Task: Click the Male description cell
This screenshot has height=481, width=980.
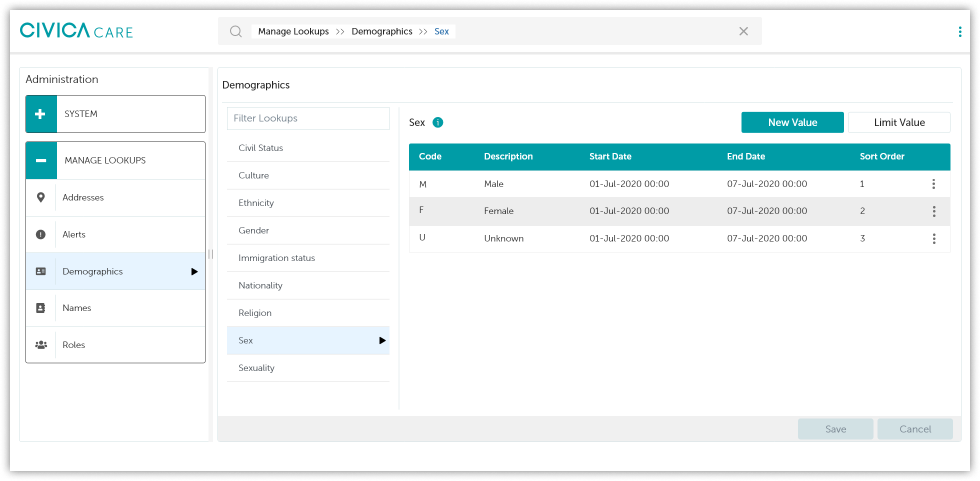Action: tap(493, 184)
